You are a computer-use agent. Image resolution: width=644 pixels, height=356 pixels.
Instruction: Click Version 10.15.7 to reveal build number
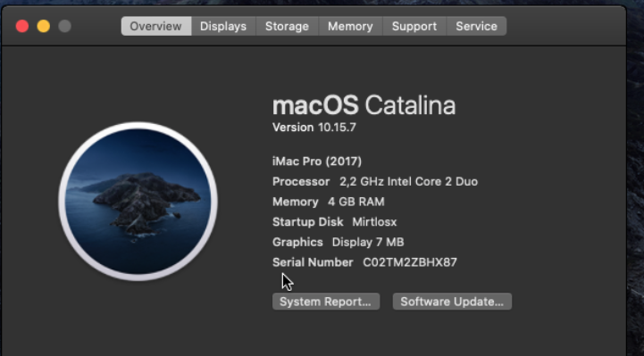314,128
